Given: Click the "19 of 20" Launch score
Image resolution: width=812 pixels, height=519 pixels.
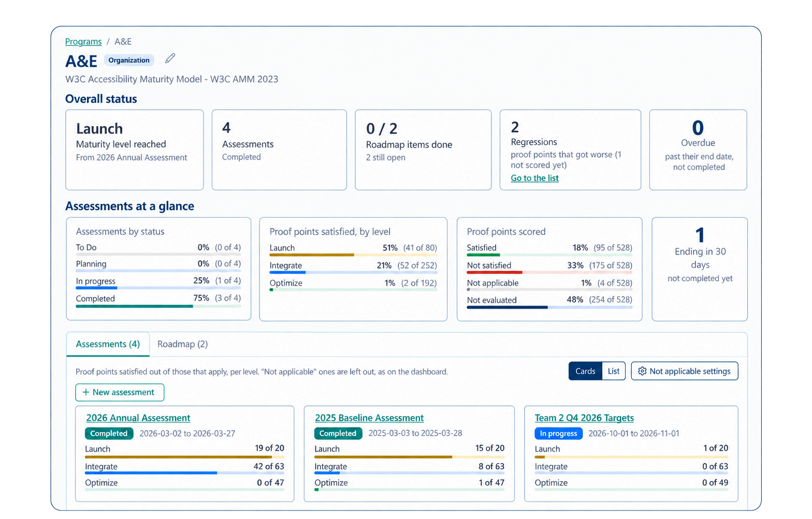Looking at the screenshot, I should tap(269, 448).
